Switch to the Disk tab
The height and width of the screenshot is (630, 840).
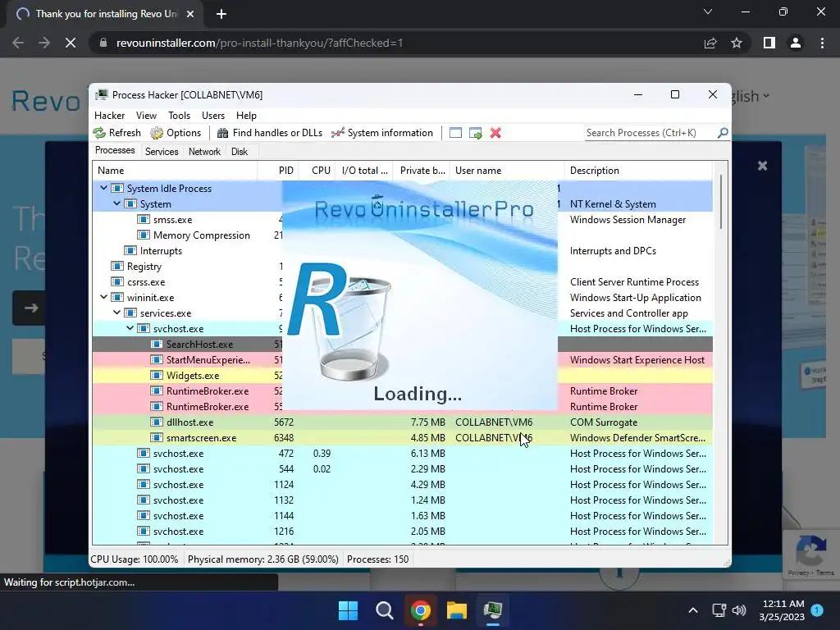click(240, 152)
